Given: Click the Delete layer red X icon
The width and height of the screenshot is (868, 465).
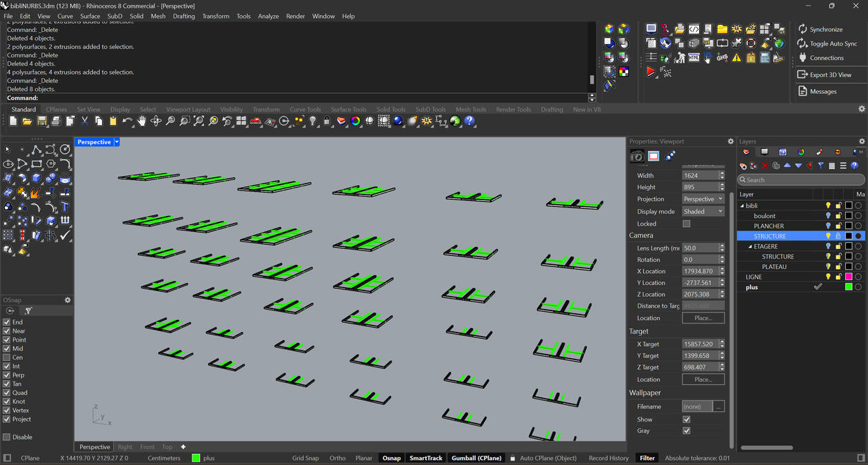Looking at the screenshot, I should coord(765,166).
